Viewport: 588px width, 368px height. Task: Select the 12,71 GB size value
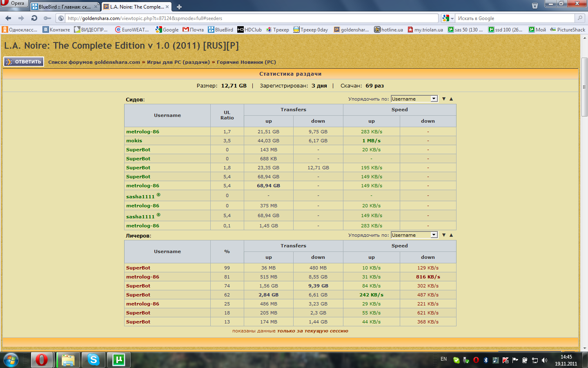(234, 86)
